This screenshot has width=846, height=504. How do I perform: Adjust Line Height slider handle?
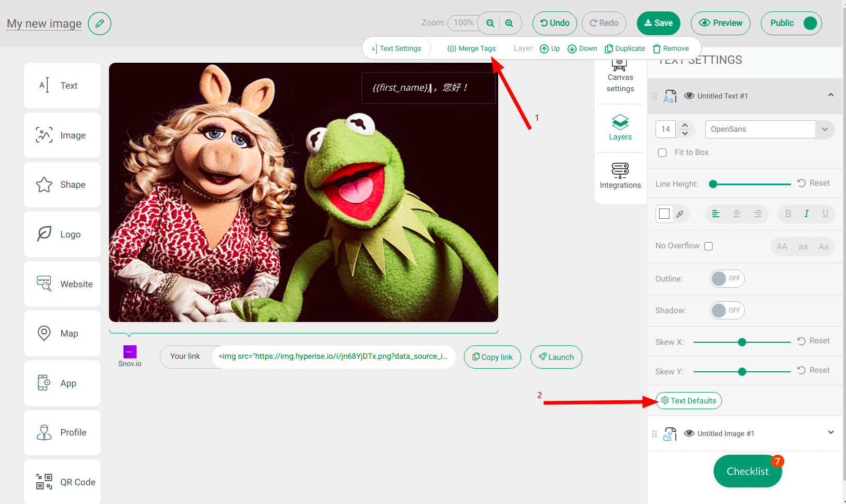(x=713, y=184)
